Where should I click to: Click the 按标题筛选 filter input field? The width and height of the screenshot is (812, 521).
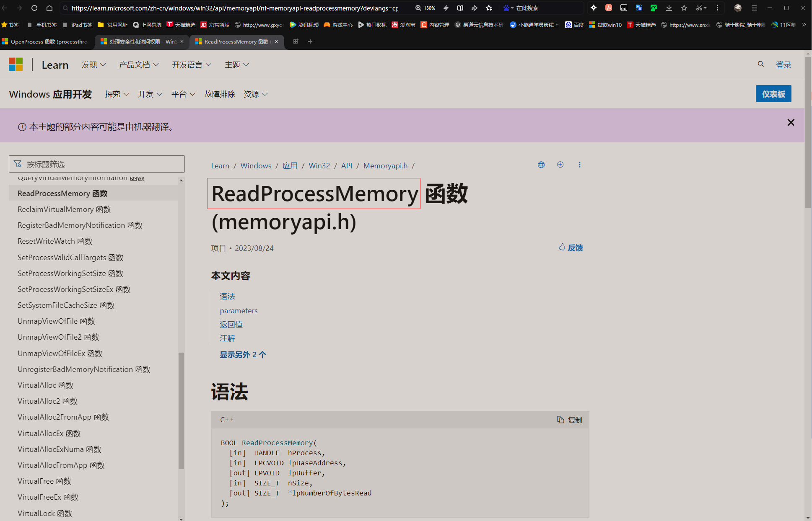(x=97, y=164)
